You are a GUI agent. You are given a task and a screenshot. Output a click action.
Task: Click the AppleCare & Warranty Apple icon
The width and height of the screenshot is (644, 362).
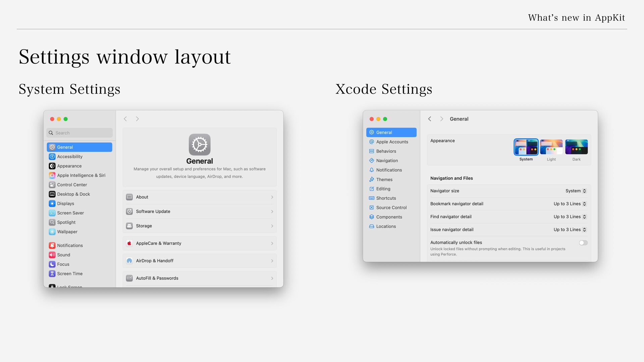[x=129, y=243]
